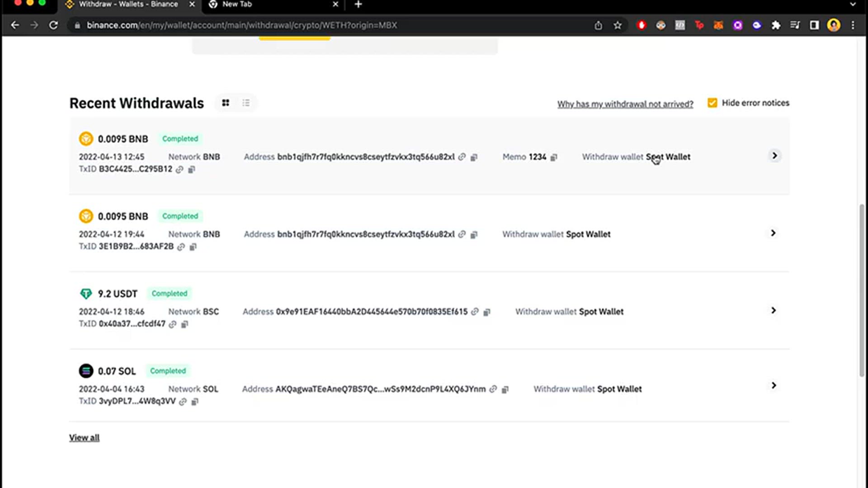Bookmark this page with star icon
The height and width of the screenshot is (488, 868).
click(x=618, y=25)
